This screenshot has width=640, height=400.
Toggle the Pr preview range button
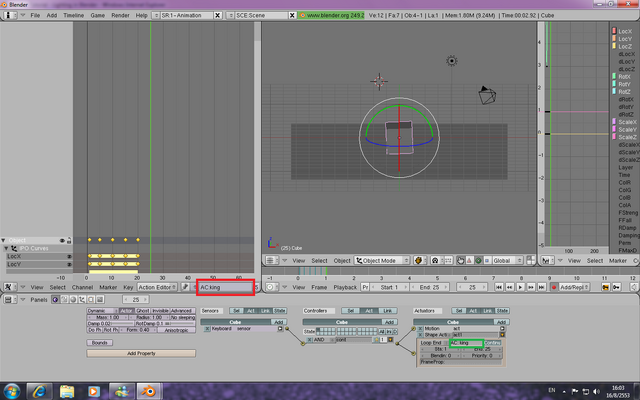click(365, 287)
